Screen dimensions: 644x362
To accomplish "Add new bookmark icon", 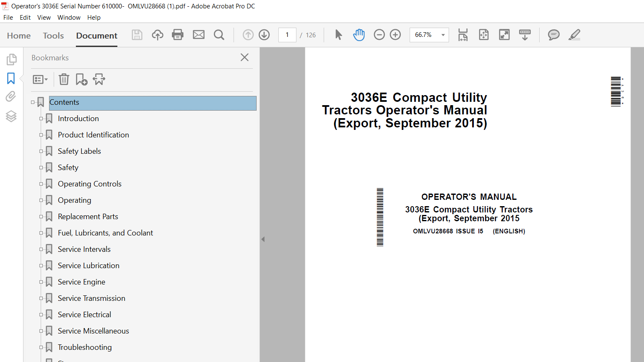I will [81, 79].
